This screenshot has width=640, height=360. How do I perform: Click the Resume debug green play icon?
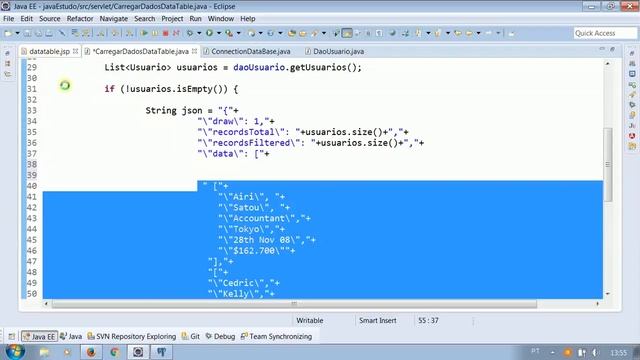(144, 33)
